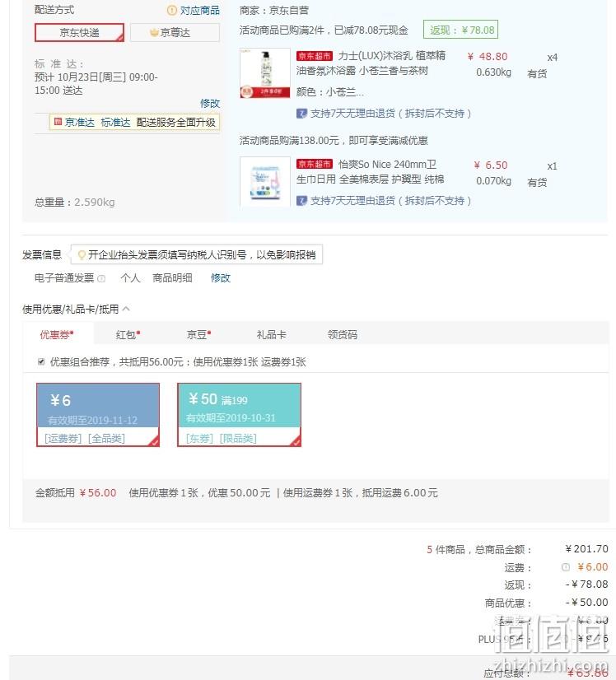Click 返现 -¥78.08 summary value
616x680 pixels.
(x=586, y=585)
